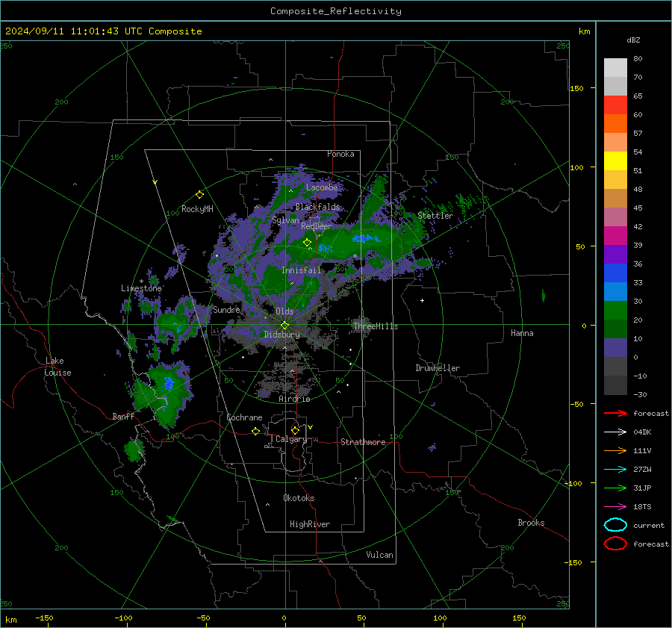Viewport: 672px width, 628px height.
Task: Click the Ponoka city label
Action: [x=340, y=154]
